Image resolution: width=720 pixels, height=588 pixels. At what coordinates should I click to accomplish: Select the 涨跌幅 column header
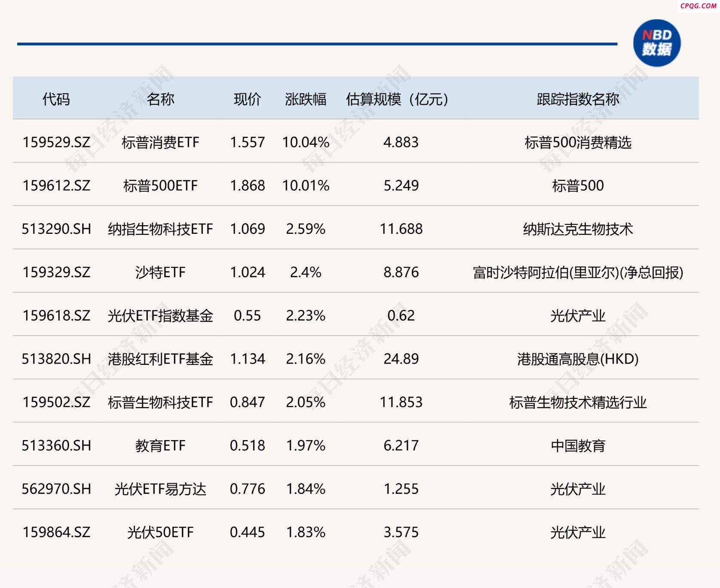(306, 99)
